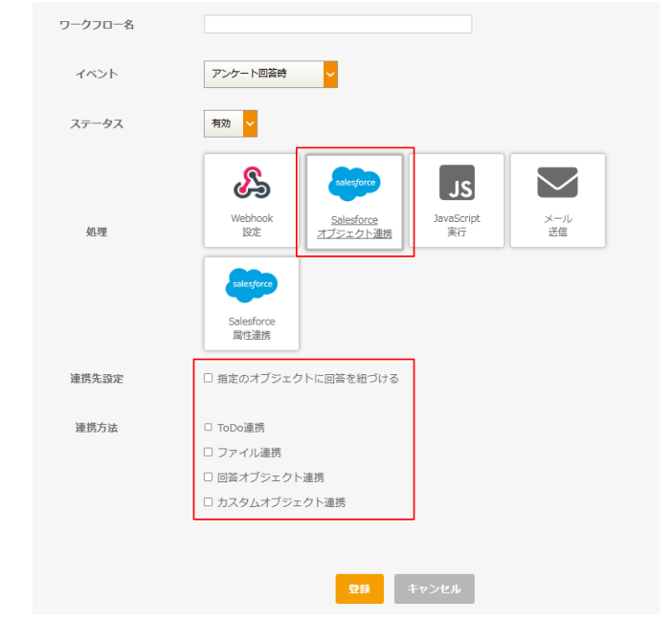The image size is (672, 621).
Task: Tick the ファイル連携 checkbox
Action: click(209, 452)
